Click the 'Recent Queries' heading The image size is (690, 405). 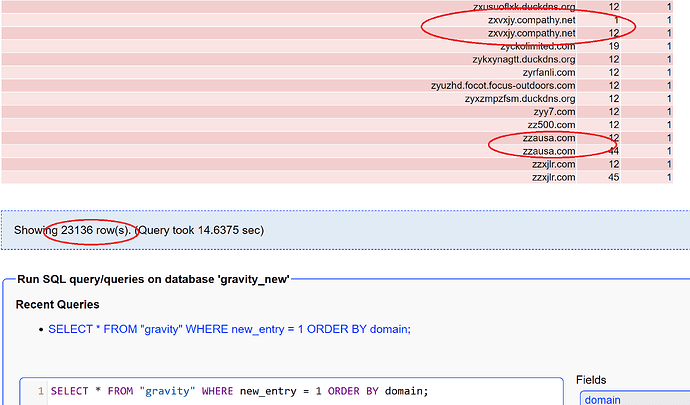[x=57, y=304]
